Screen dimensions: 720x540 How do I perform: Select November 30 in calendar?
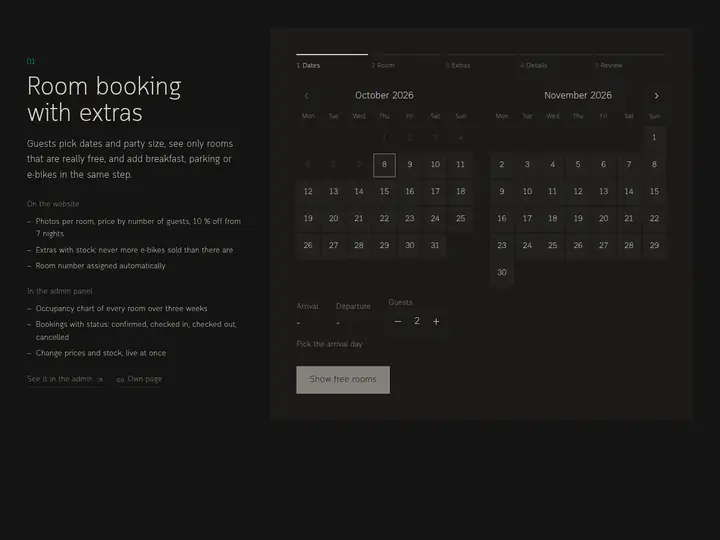click(502, 273)
